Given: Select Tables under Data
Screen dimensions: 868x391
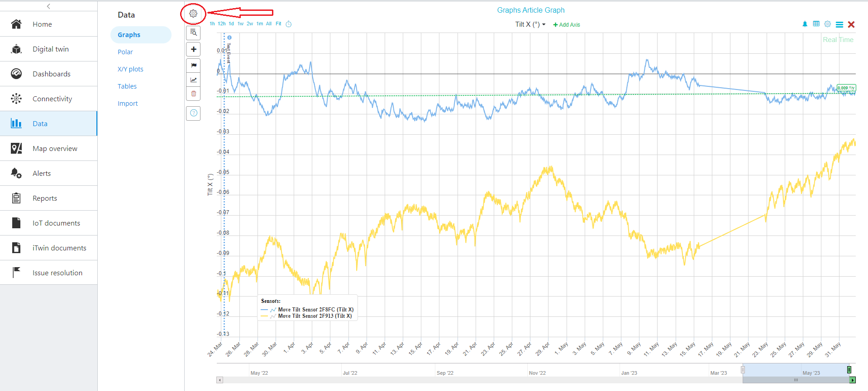Looking at the screenshot, I should tap(127, 86).
